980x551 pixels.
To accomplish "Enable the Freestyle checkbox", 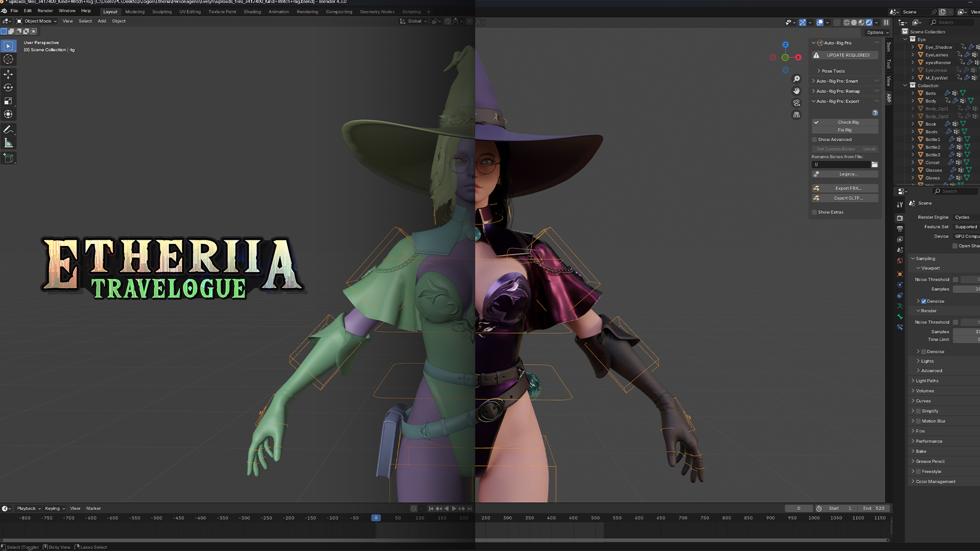I will click(x=919, y=472).
